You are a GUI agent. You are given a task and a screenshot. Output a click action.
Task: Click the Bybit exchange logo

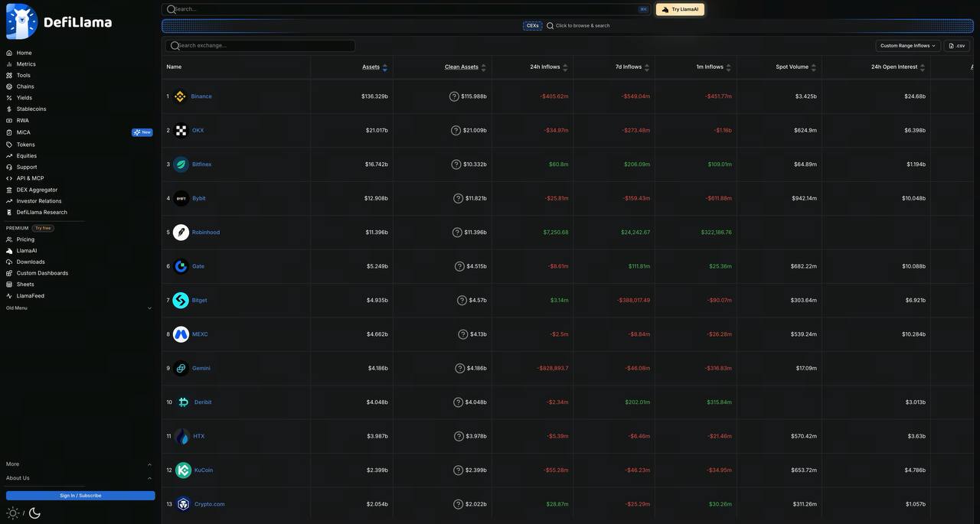[x=181, y=198]
